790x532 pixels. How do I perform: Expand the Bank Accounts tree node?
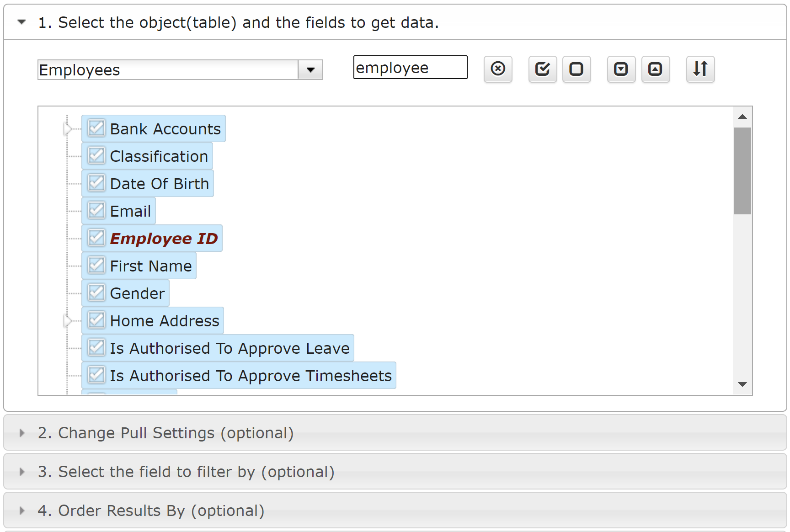point(68,129)
